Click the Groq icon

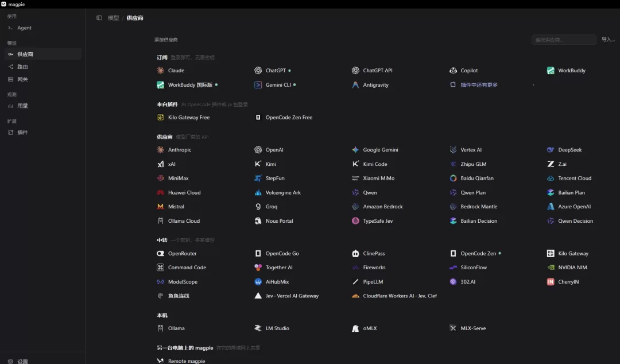[x=258, y=207]
